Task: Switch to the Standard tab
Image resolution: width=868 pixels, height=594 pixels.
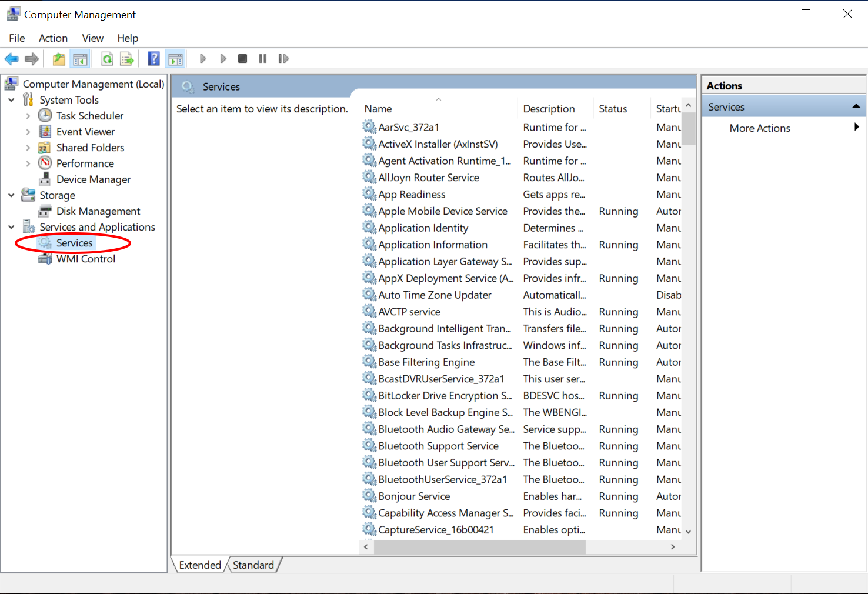Action: 253,565
